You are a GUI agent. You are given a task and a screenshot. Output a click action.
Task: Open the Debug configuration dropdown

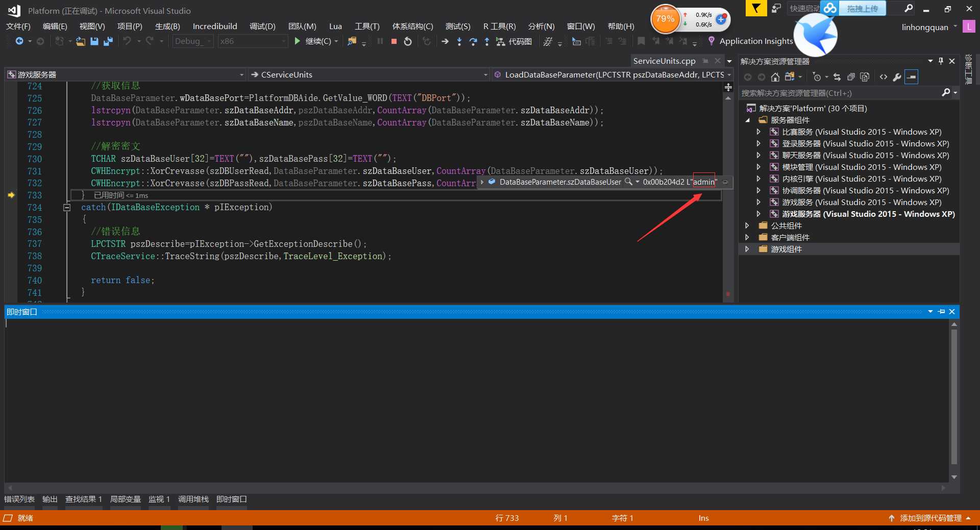pyautogui.click(x=193, y=41)
